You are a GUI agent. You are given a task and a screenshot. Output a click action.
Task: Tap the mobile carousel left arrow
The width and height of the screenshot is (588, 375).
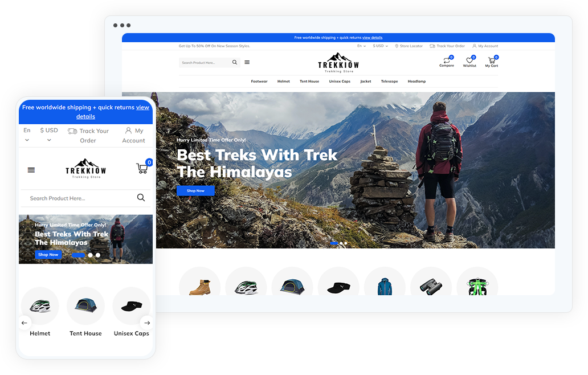tap(24, 323)
